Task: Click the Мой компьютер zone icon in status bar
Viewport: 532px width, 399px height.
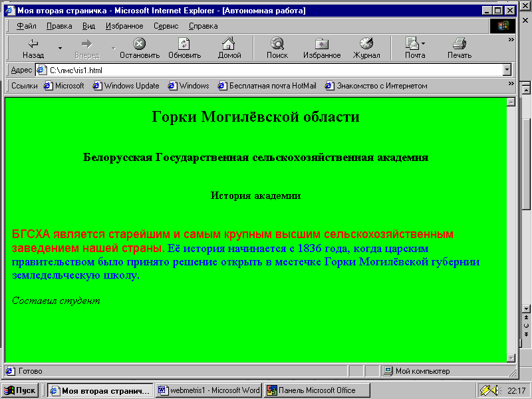Action: click(x=388, y=371)
